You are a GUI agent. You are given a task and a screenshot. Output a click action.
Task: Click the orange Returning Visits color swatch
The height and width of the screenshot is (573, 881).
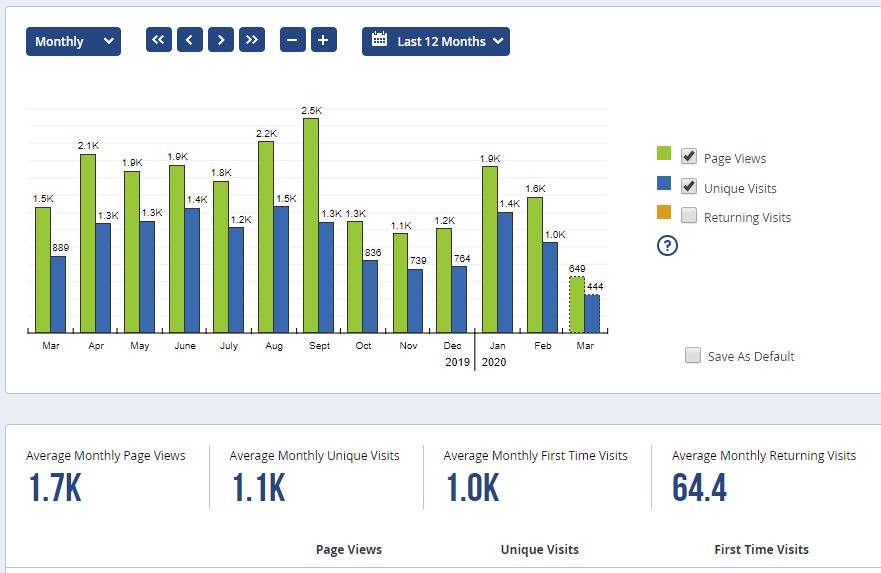tap(664, 212)
